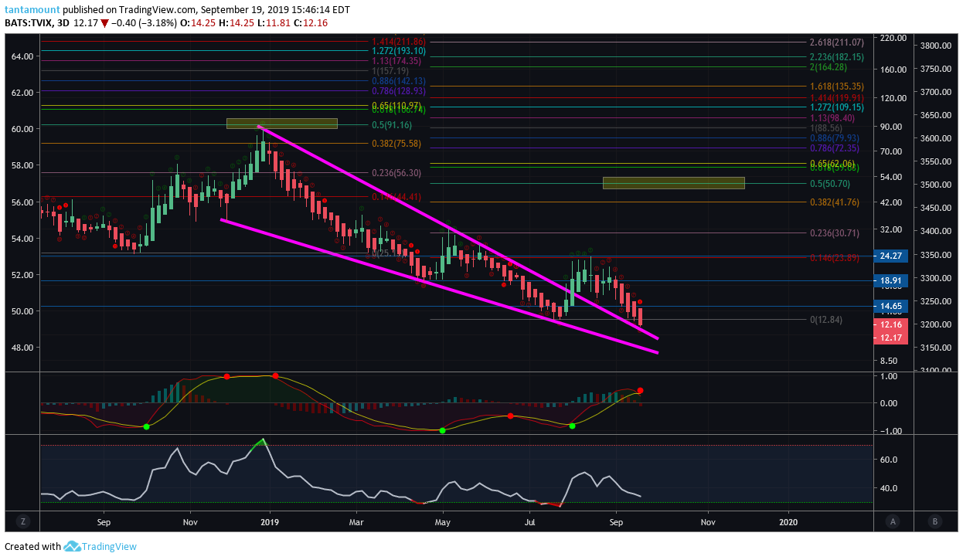
Task: Select the 2.236(182.15) Fibonacci extension label
Action: click(x=836, y=57)
